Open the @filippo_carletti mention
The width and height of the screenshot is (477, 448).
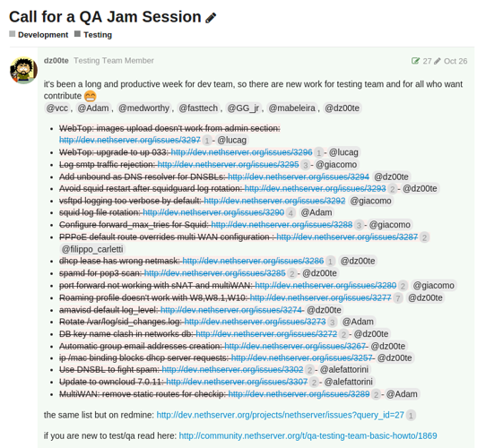click(x=92, y=249)
